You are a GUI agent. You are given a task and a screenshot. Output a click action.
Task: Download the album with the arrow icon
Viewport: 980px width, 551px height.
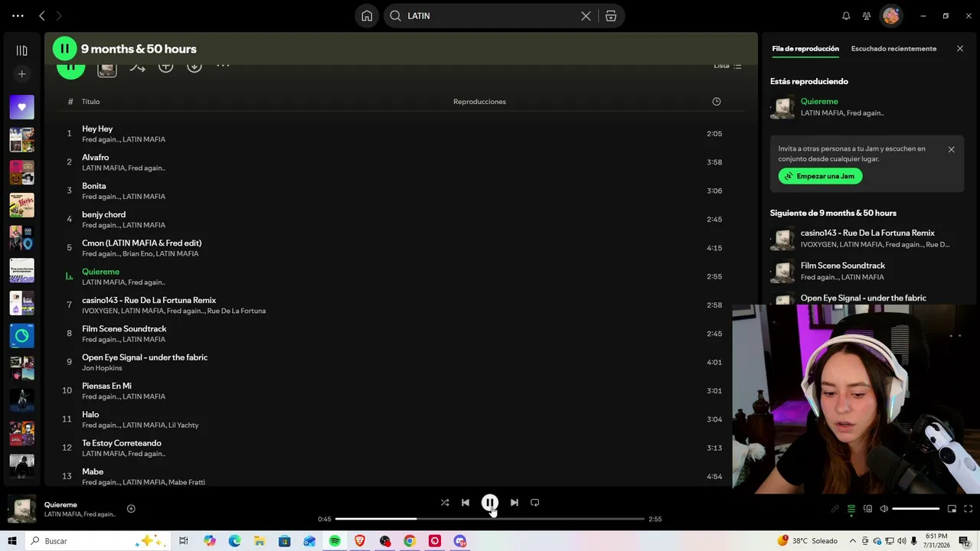click(x=194, y=67)
